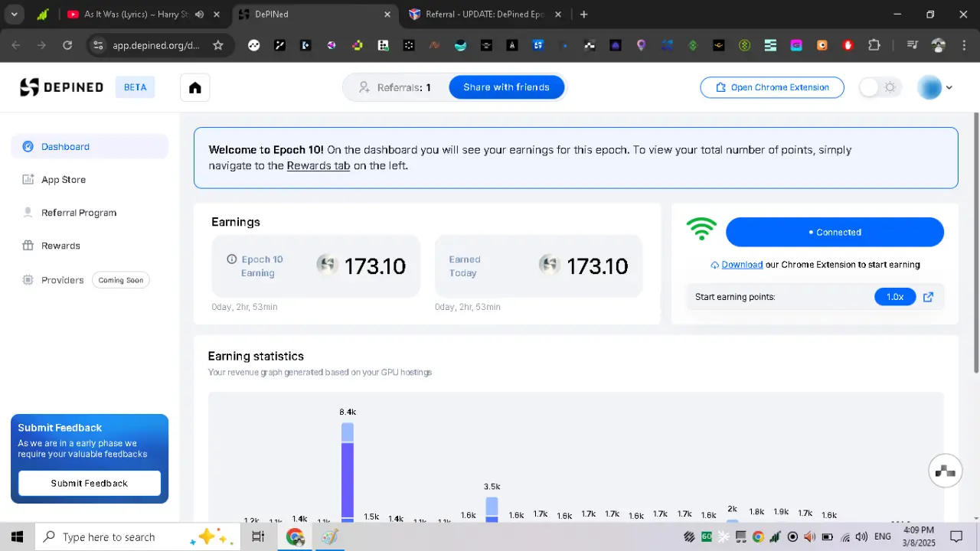Click the Earned Today label
980x551 pixels.
tap(465, 266)
